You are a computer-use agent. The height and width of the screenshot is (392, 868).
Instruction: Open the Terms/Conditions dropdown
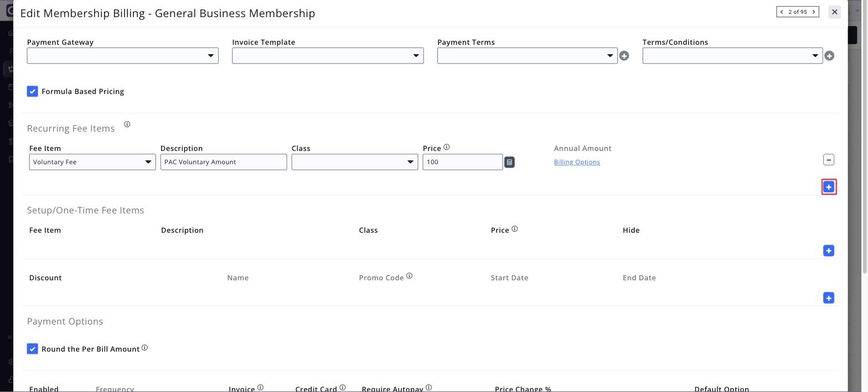732,55
